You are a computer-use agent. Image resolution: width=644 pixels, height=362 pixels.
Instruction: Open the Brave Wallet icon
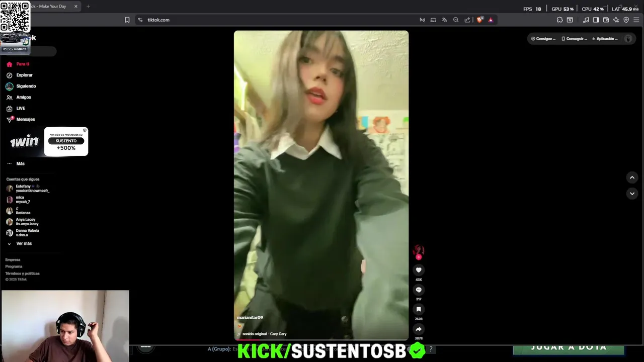point(606,20)
